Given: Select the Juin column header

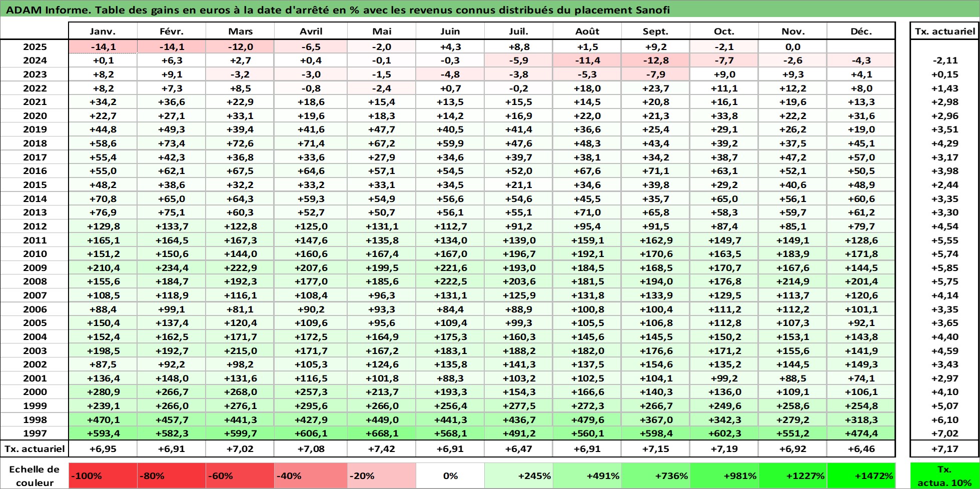Looking at the screenshot, I should [450, 31].
